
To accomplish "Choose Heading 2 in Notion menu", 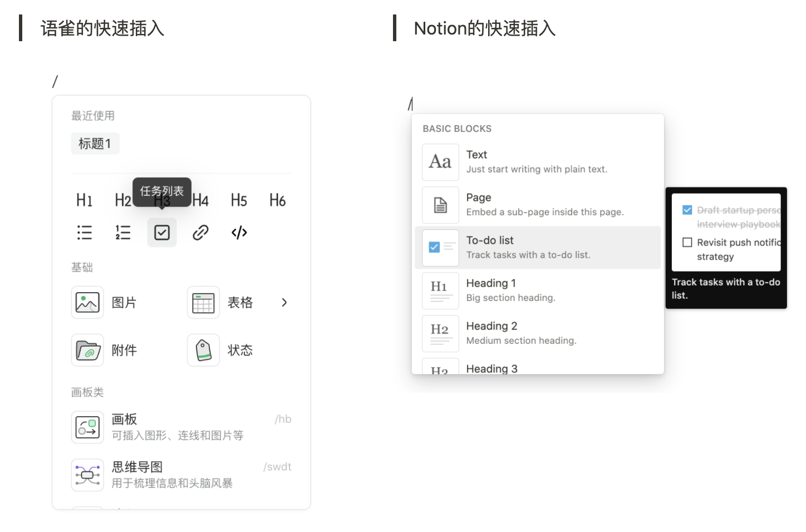I will (538, 333).
